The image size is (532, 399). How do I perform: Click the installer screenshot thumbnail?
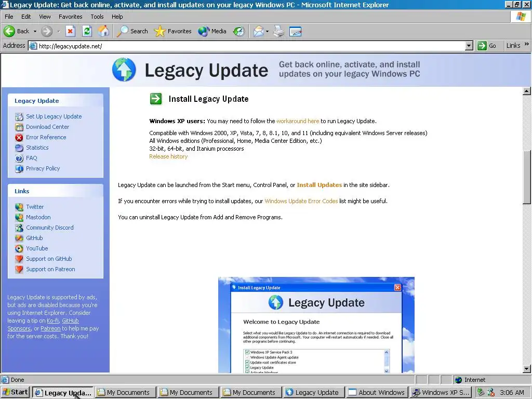pos(316,325)
